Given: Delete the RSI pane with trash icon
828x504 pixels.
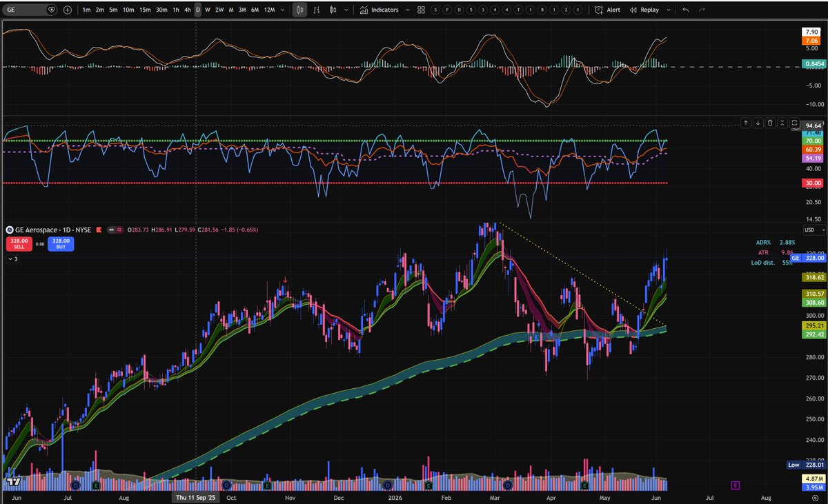Looking at the screenshot, I should tap(770, 123).
